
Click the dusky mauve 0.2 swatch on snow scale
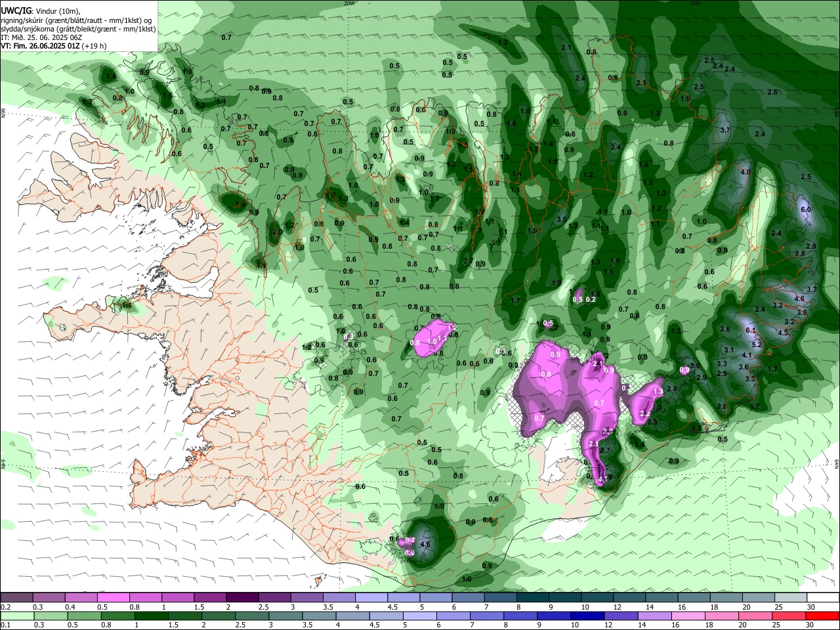(16, 598)
